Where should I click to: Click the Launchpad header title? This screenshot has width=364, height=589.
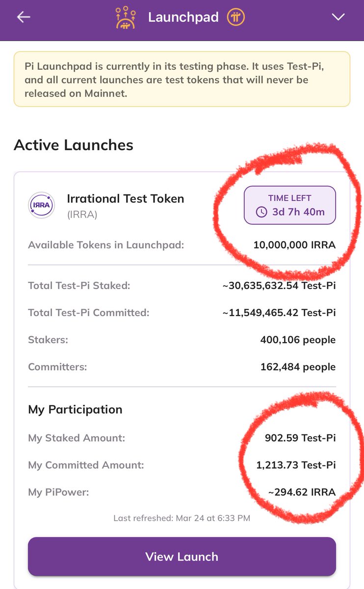(x=183, y=18)
